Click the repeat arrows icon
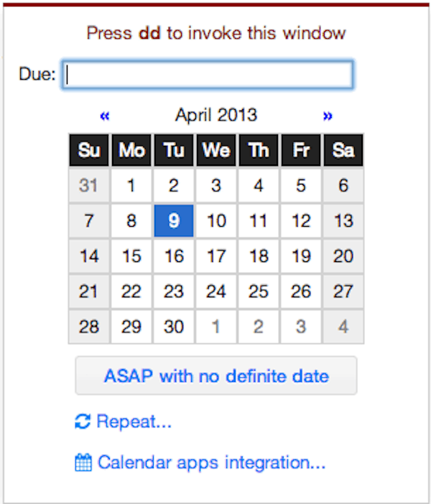 (83, 422)
